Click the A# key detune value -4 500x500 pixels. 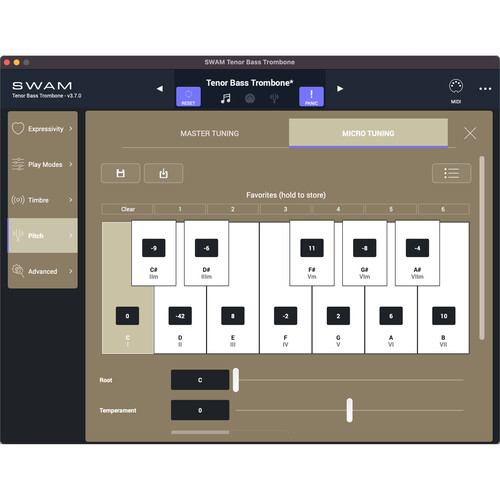point(417,248)
